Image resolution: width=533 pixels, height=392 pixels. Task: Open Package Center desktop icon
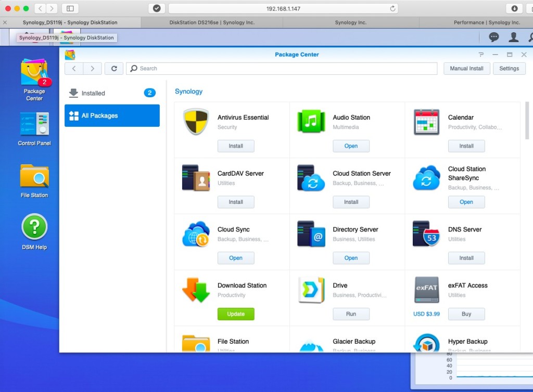pos(34,80)
